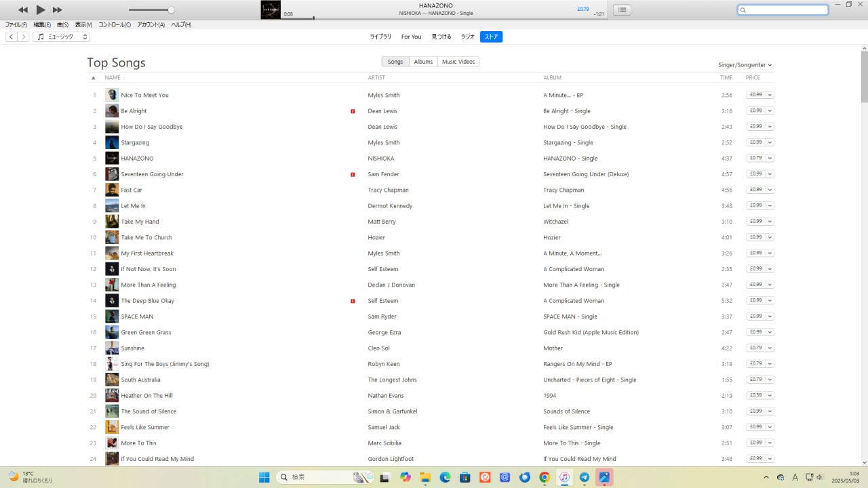This screenshot has width=868, height=488.
Task: Open price options arrow for SPACE MAN
Action: pos(770,317)
